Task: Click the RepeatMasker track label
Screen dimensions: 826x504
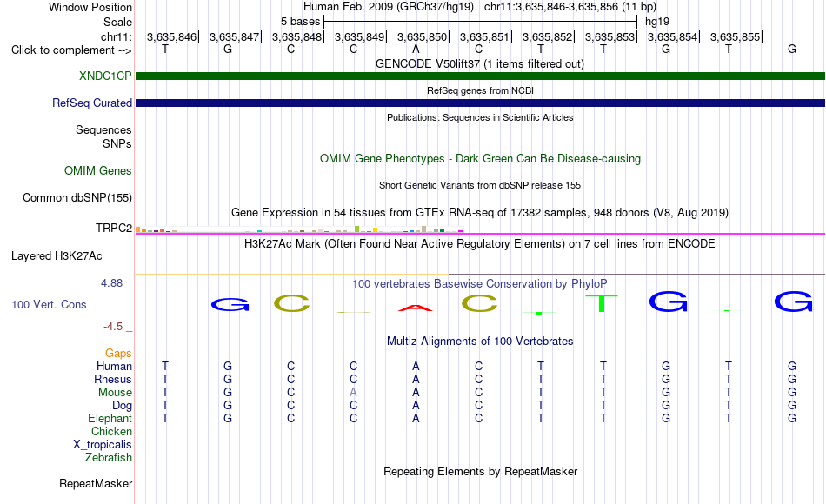Action: click(96, 483)
